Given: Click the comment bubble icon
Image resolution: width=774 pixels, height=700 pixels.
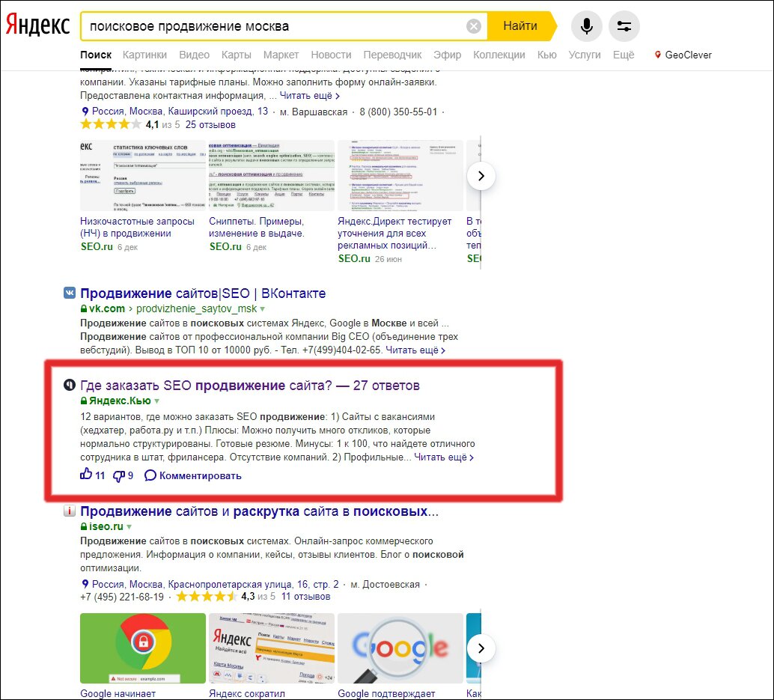Looking at the screenshot, I should click(150, 475).
